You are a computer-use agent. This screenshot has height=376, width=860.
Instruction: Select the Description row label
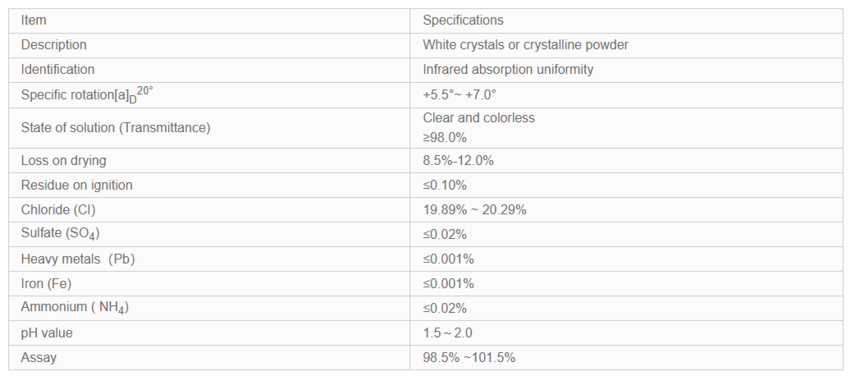tap(54, 45)
